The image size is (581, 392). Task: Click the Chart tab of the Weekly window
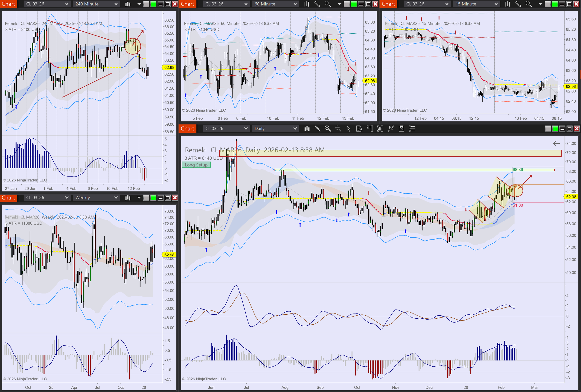tap(9, 198)
